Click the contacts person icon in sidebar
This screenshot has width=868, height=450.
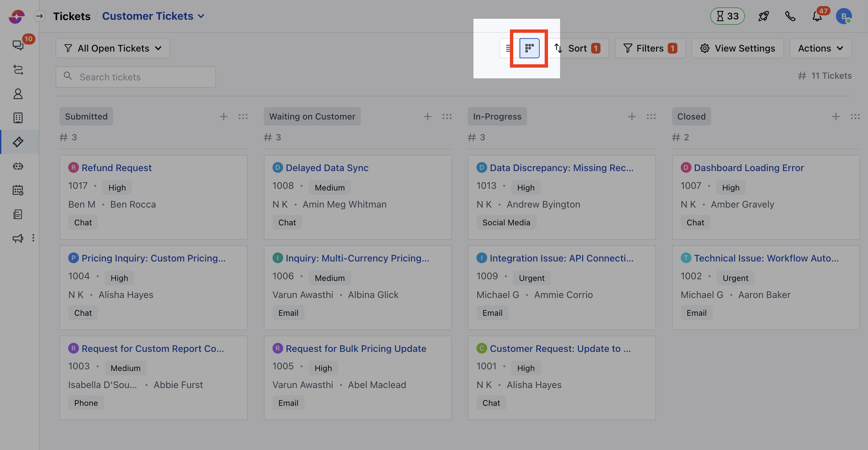pos(18,94)
